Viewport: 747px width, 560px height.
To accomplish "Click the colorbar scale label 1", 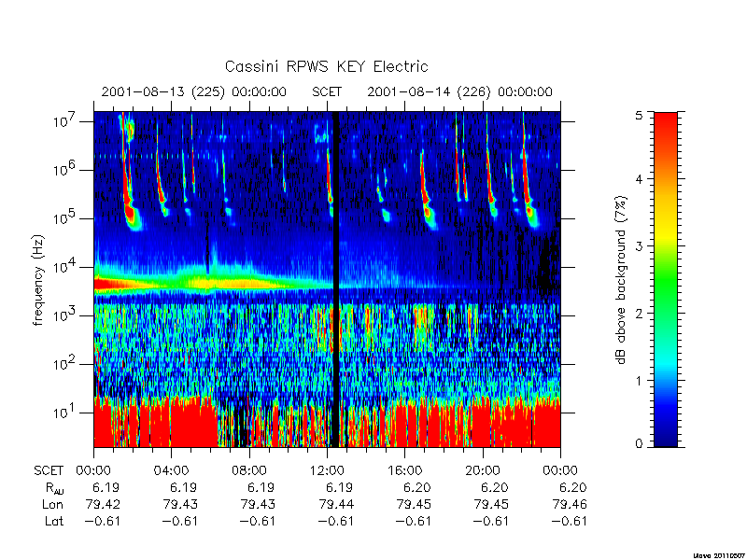I will 639,381.
